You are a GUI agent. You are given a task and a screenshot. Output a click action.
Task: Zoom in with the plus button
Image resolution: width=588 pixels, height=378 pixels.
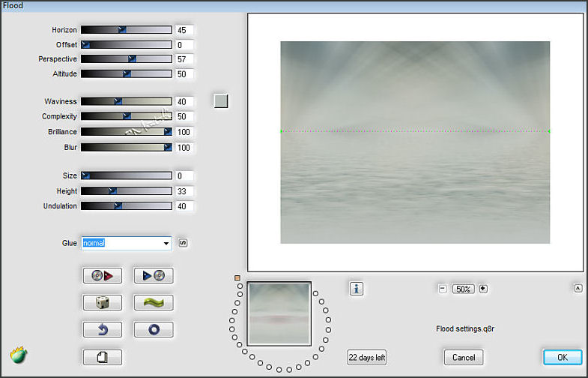tap(483, 288)
